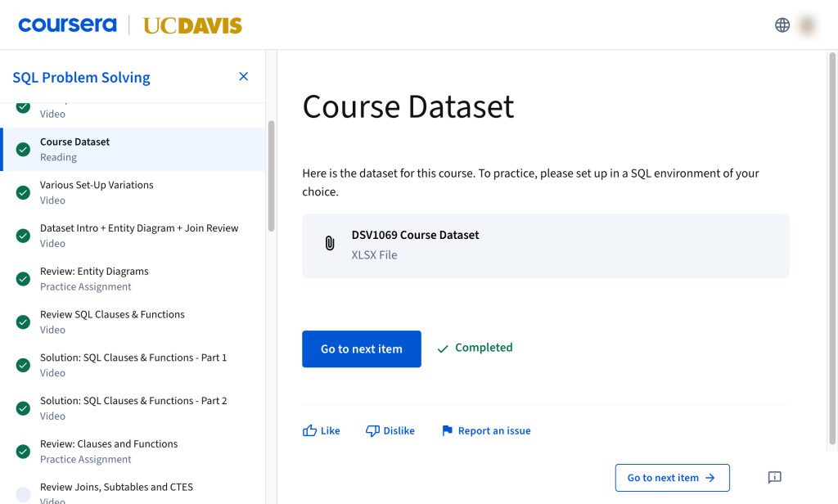Screen dimensions: 838x504
Task: Click the checkmark beside Solution Part 1
Action: [23, 365]
